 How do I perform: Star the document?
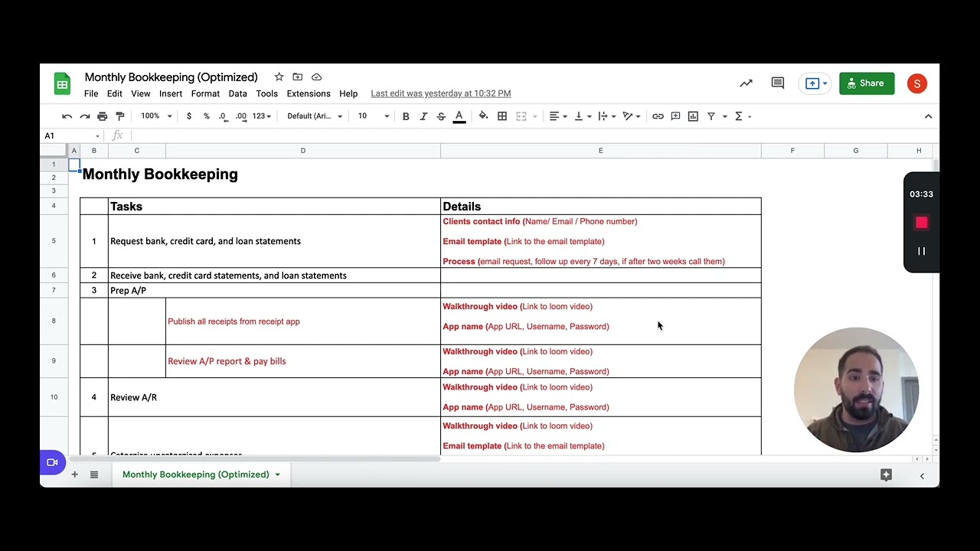[279, 77]
